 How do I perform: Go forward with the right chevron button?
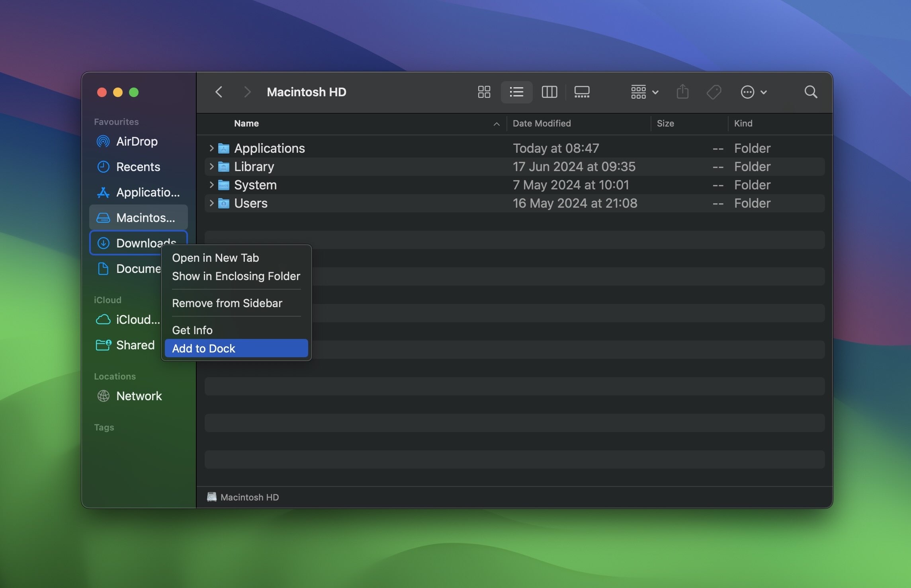coord(247,92)
